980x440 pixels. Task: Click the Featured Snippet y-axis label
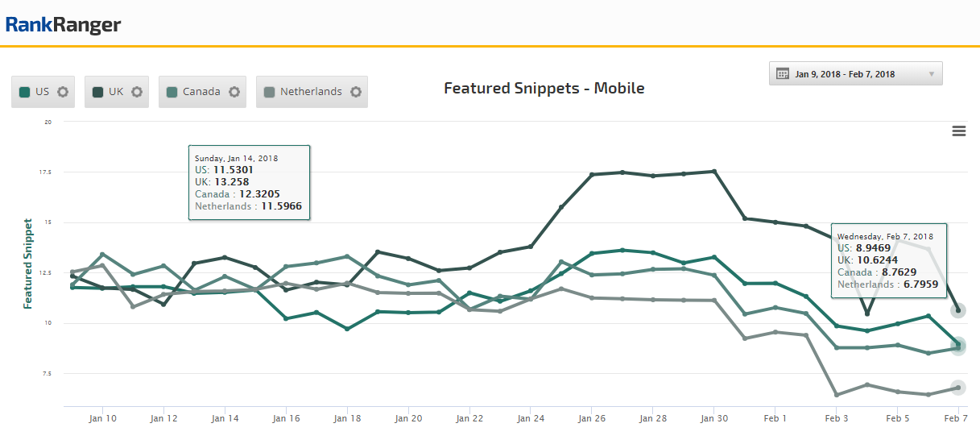[x=28, y=264]
